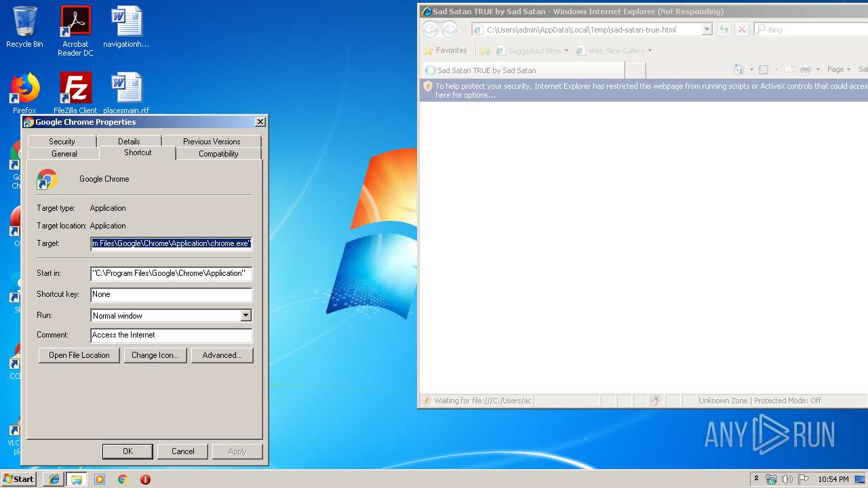The image size is (868, 488).
Task: Click Show Desktop button at taskbar end
Action: [861, 479]
